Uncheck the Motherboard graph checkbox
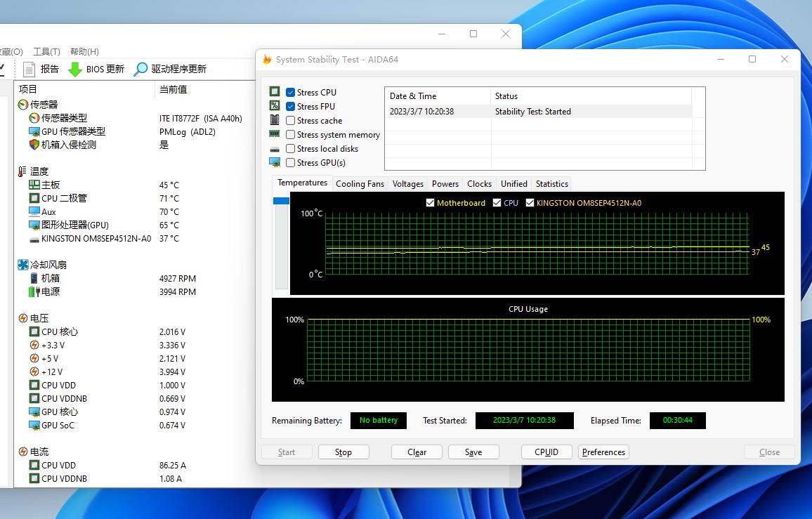 click(431, 203)
